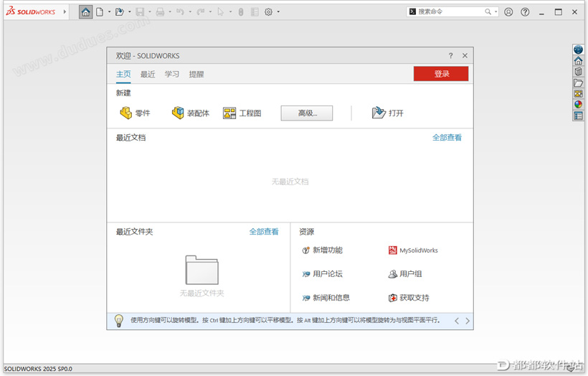Click the 高级... button
Screen dimensions: 588x376
click(307, 113)
